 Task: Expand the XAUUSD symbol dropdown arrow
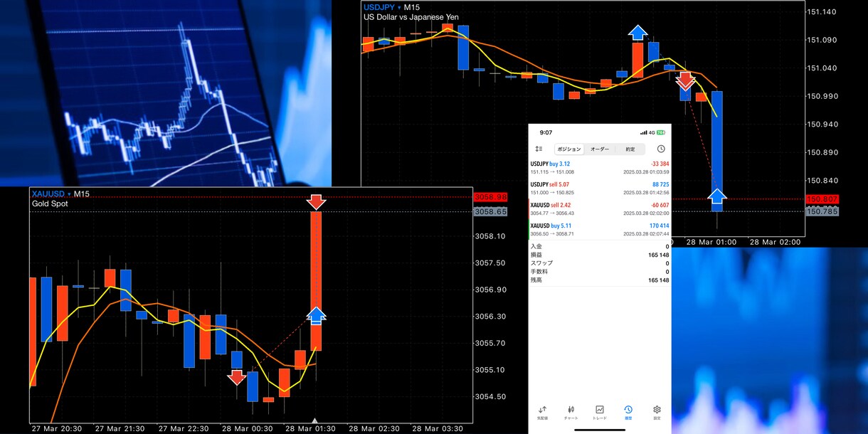69,194
